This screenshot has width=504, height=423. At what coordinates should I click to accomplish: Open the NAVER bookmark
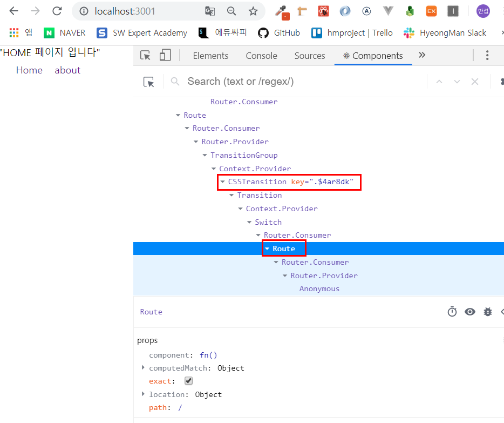point(65,33)
